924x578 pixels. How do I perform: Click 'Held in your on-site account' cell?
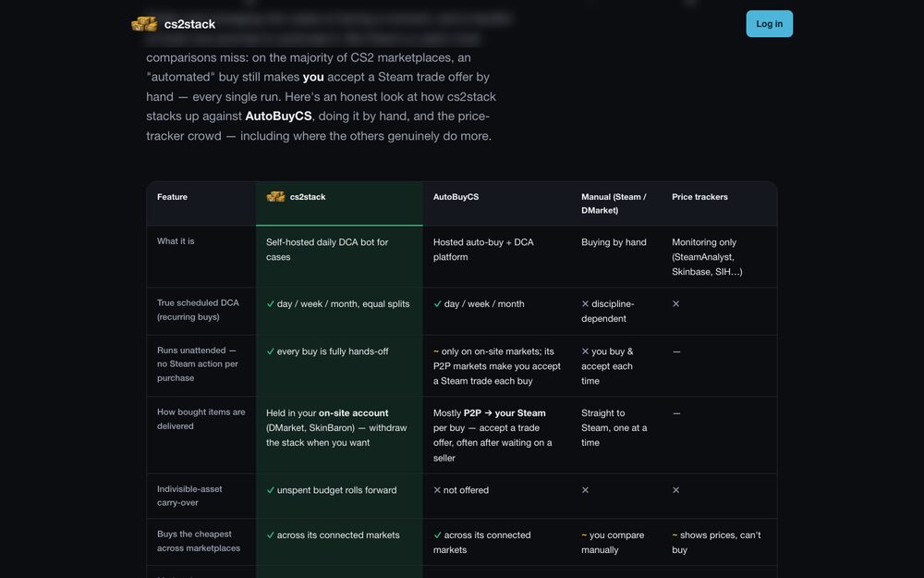pos(336,427)
